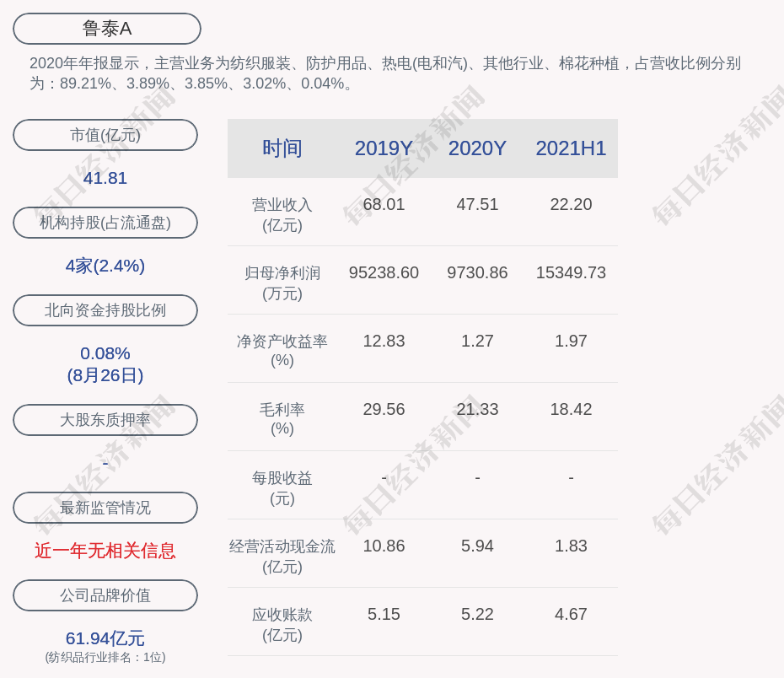Click the 经营活动现金流(亿元) row label
Screen dimensions: 784x678
(282, 557)
